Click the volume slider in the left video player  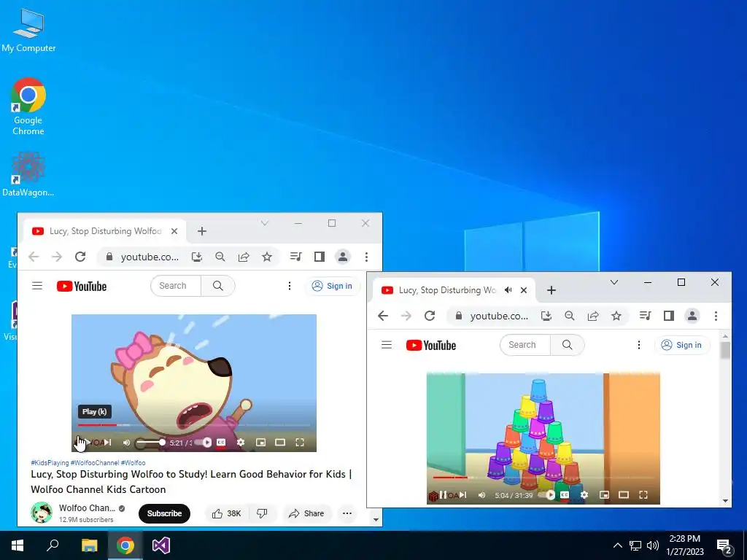point(150,443)
